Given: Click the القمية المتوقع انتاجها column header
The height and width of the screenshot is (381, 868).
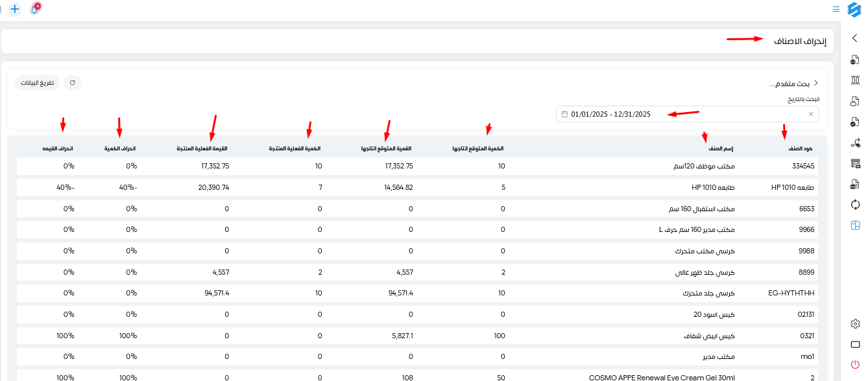Looking at the screenshot, I should click(387, 149).
